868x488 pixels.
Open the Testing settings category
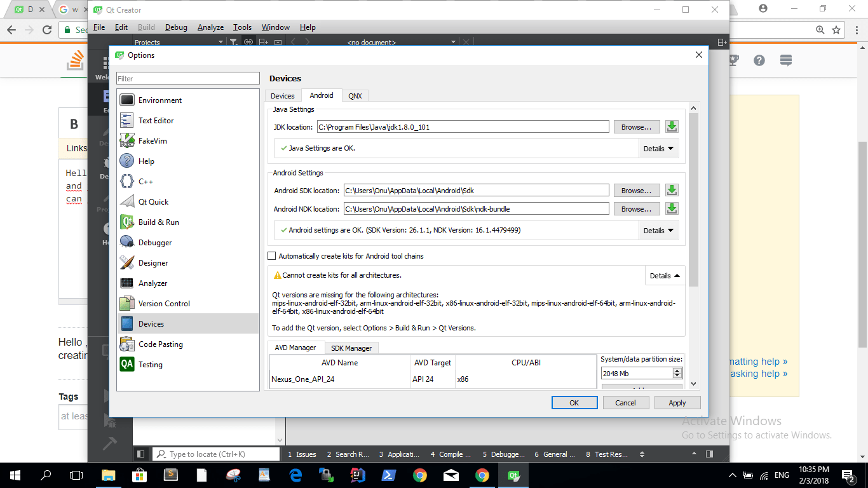[x=150, y=365]
